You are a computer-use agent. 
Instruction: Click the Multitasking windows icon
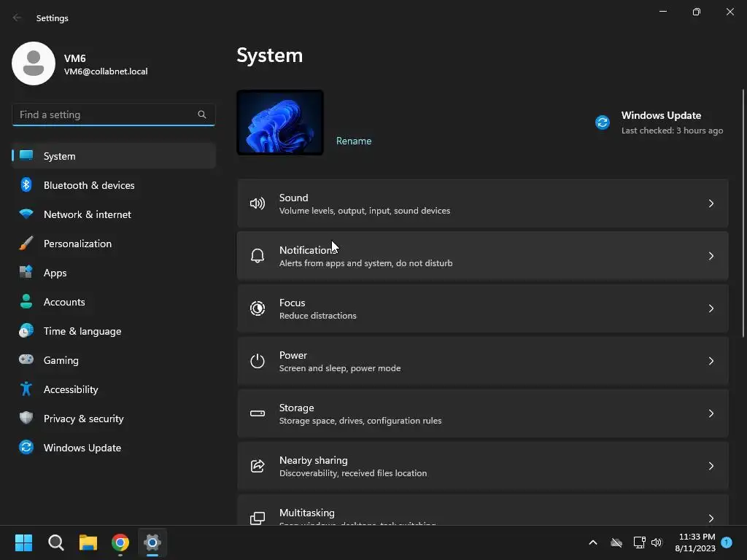(x=258, y=518)
